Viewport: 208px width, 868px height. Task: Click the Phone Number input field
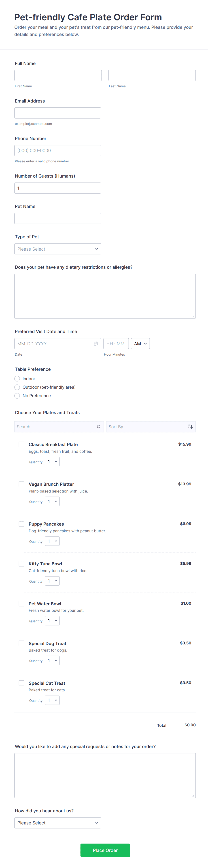58,151
